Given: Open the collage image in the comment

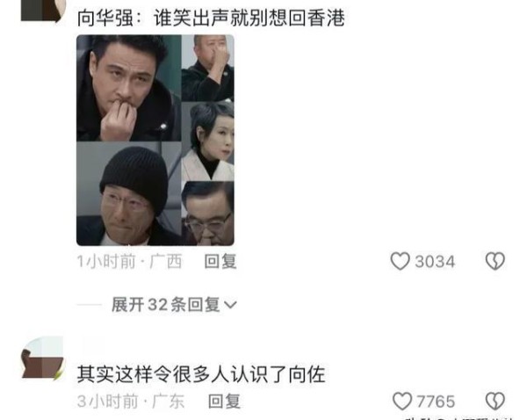Looking at the screenshot, I should (x=155, y=140).
